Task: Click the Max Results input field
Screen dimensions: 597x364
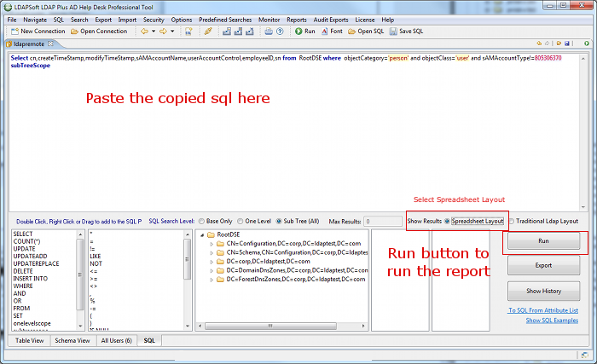Action: click(383, 222)
